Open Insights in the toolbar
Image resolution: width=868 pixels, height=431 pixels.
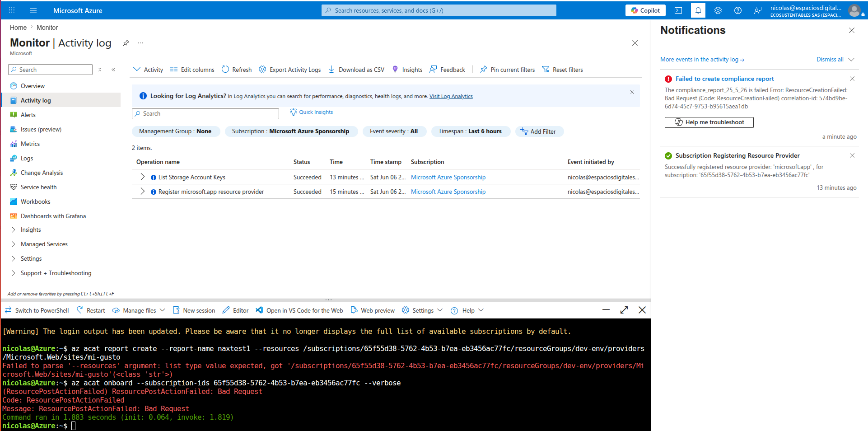(407, 70)
